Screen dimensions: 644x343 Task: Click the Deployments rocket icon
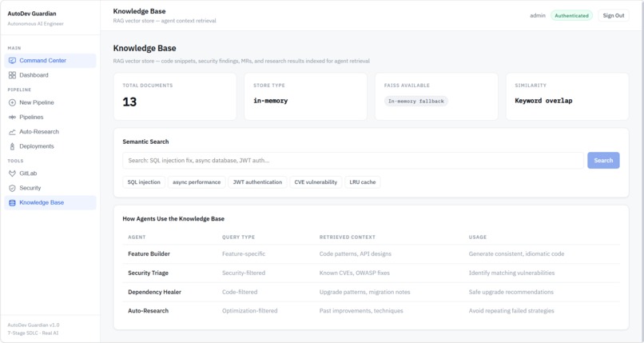coord(12,146)
